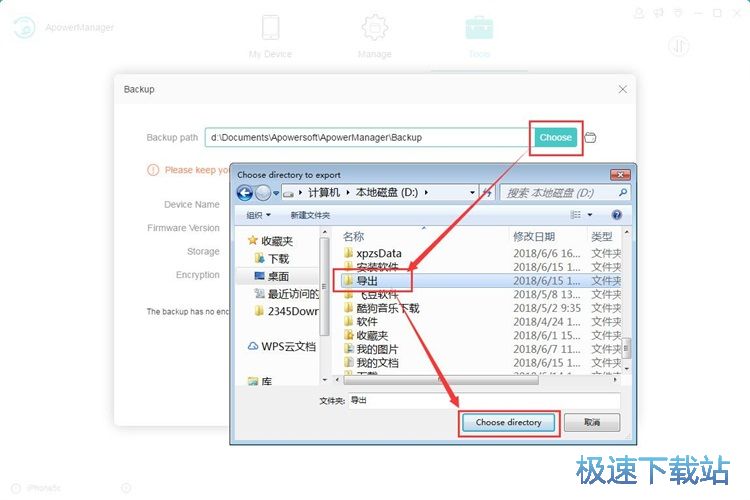Click the forward navigation arrow in file dialog
750x500 pixels.
(263, 193)
